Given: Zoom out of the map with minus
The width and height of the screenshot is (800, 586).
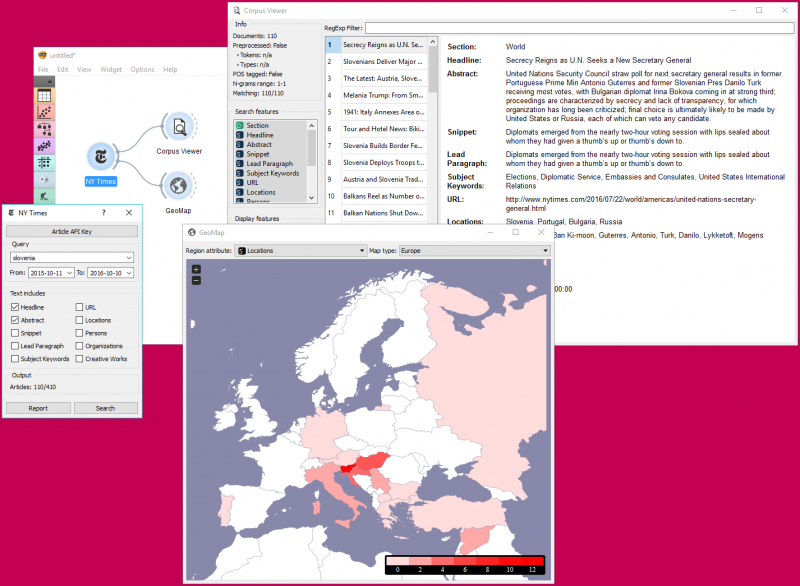Looking at the screenshot, I should tap(196, 280).
